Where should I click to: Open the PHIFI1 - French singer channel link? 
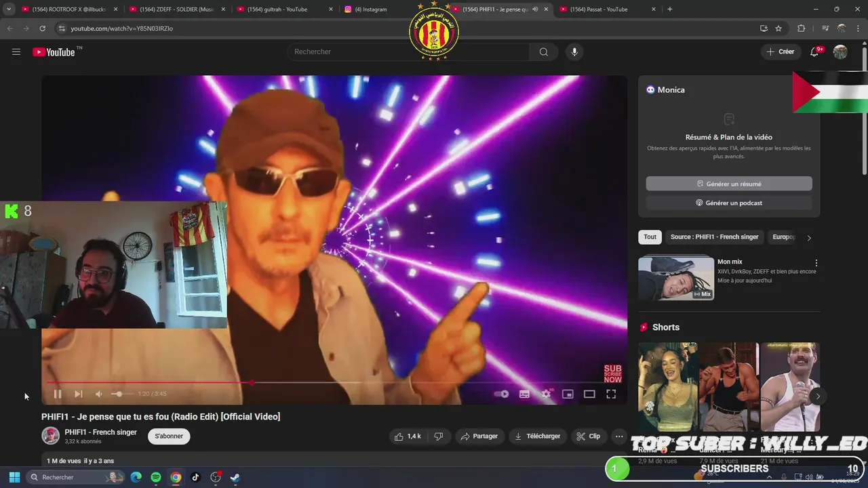pos(100,432)
